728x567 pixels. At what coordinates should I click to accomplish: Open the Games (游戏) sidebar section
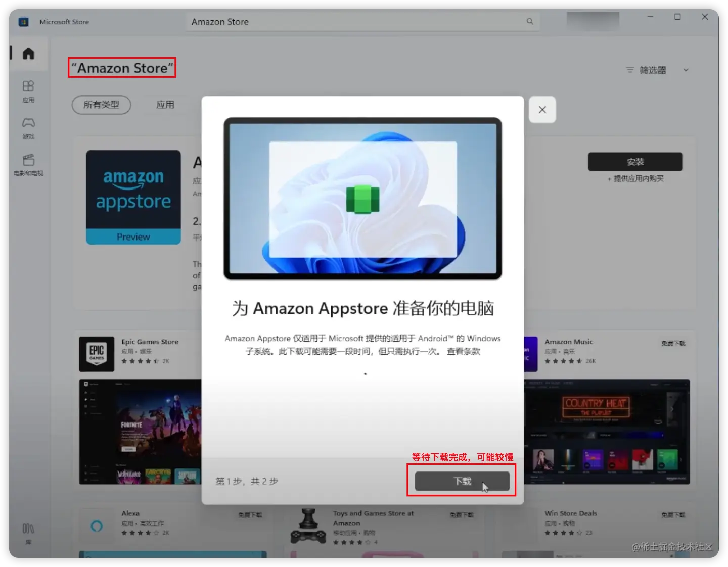coord(28,128)
